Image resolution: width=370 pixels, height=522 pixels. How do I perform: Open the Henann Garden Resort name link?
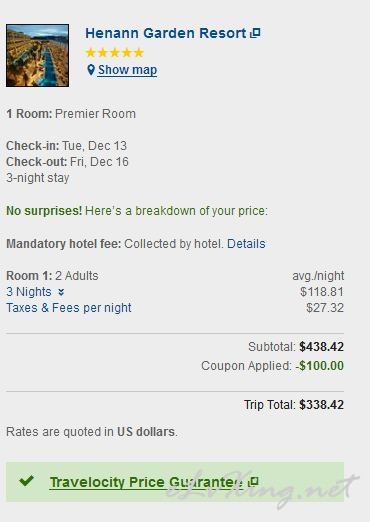[x=166, y=33]
